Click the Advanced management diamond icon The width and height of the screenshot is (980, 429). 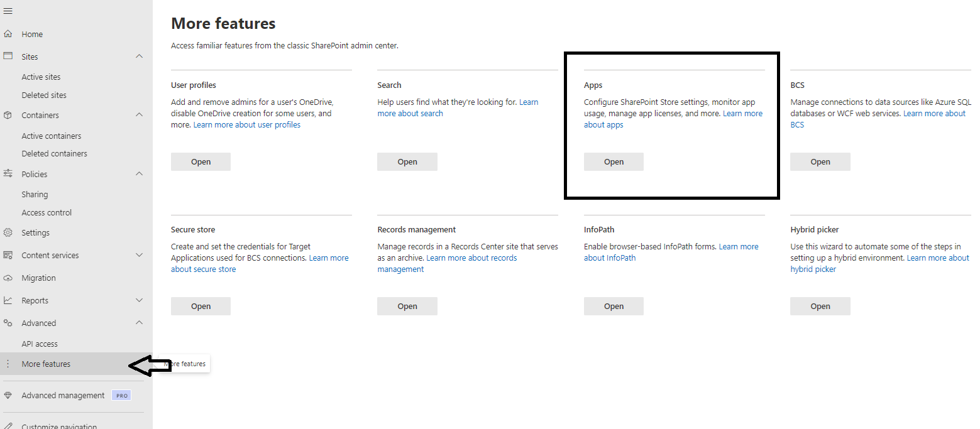(8, 395)
